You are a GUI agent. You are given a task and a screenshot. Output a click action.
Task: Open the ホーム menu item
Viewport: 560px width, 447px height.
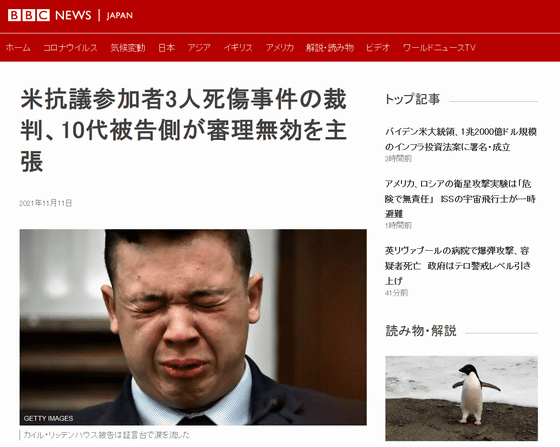click(18, 47)
